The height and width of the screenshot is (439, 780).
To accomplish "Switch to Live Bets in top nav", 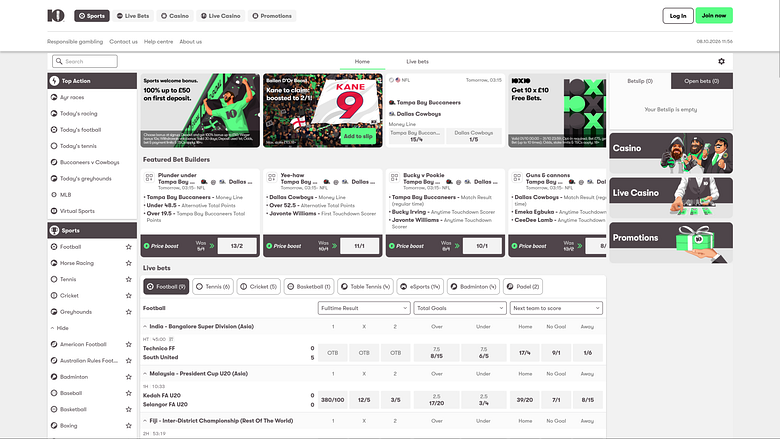I will pos(133,16).
